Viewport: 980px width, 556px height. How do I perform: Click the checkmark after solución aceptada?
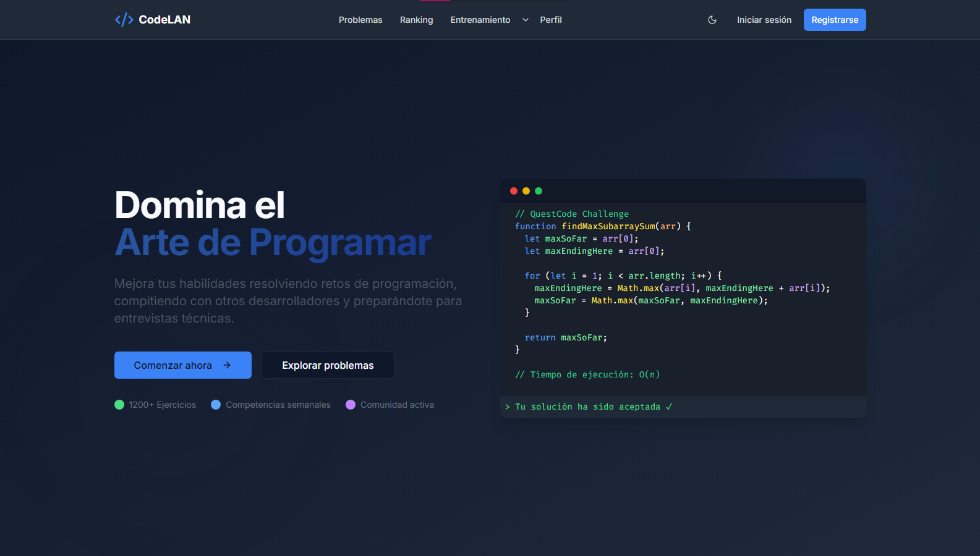click(669, 406)
